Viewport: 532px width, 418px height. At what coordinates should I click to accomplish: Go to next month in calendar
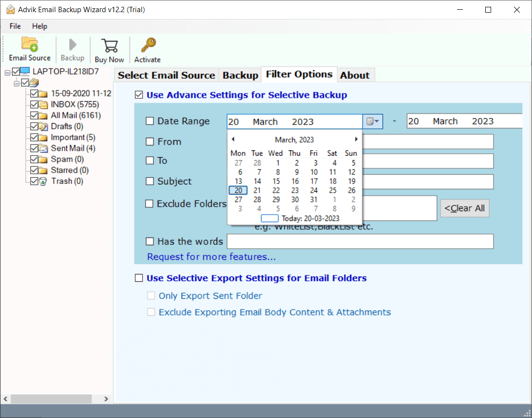coord(356,139)
